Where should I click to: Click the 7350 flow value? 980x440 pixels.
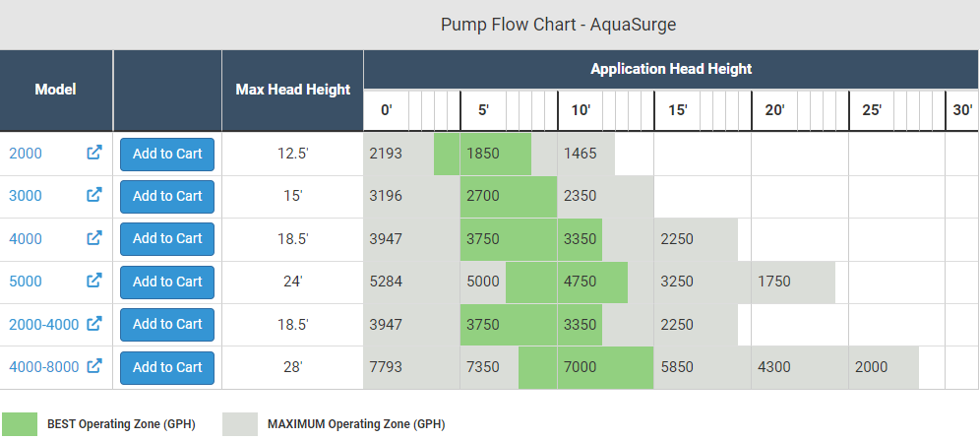(x=483, y=367)
